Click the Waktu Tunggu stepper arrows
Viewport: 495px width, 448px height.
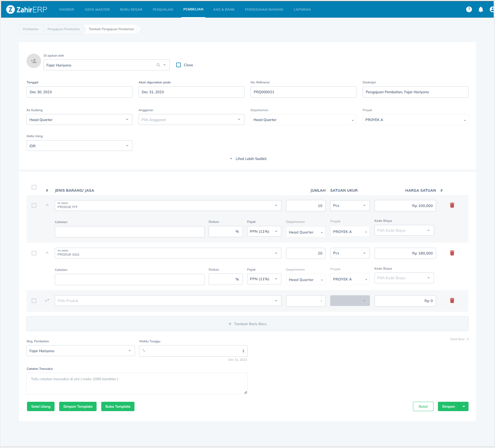(x=144, y=351)
